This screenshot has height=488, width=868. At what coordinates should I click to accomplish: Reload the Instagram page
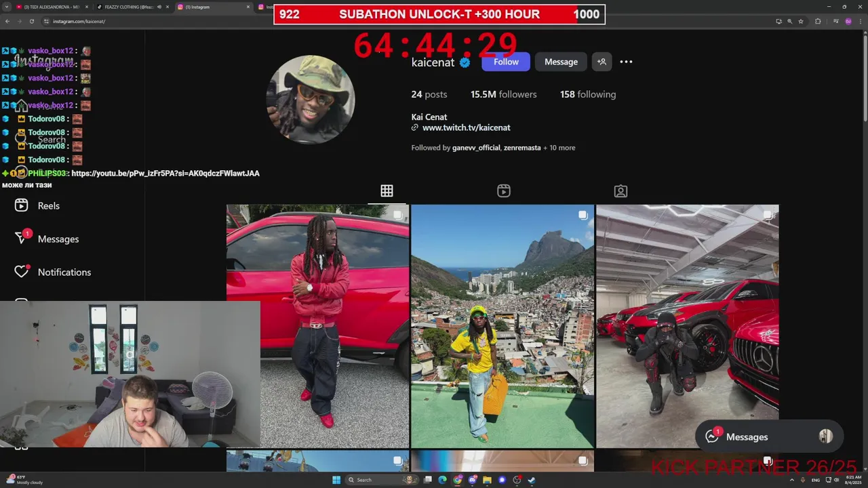(31, 21)
